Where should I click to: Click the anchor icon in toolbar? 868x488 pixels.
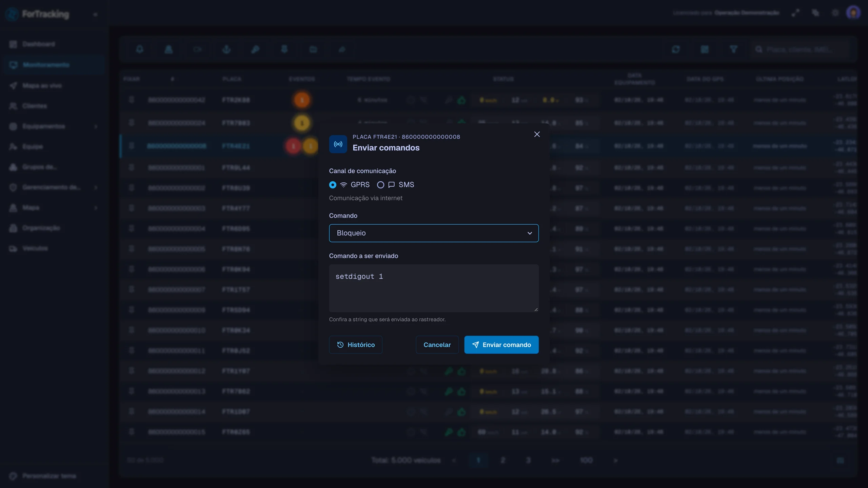click(226, 49)
